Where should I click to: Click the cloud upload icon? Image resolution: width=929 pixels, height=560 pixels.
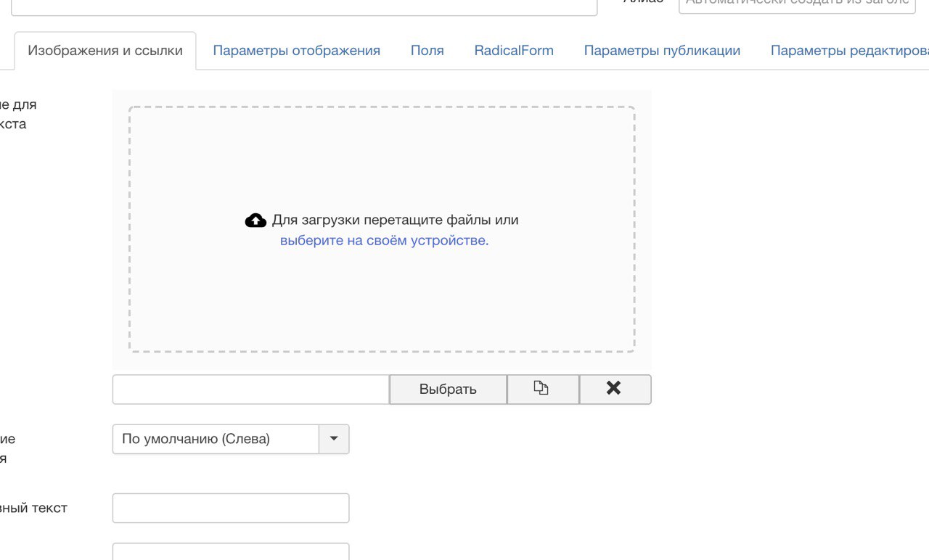point(255,221)
